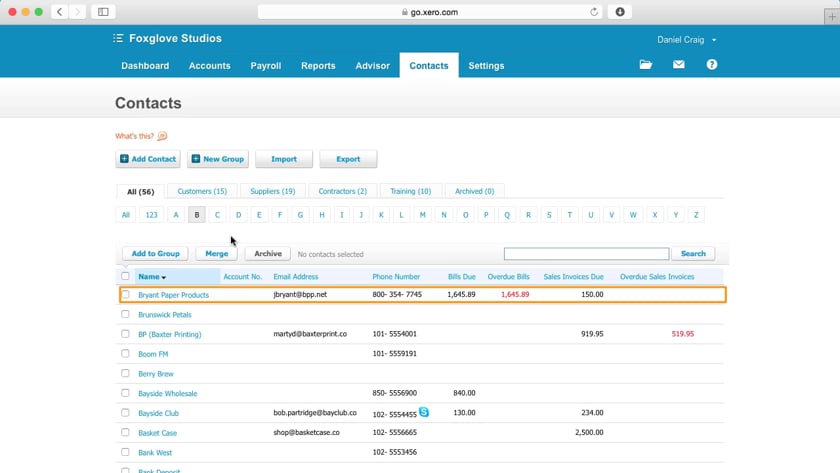Screen dimensions: 840x473
Task: Filter contacts by the 123 filter
Action: click(152, 215)
